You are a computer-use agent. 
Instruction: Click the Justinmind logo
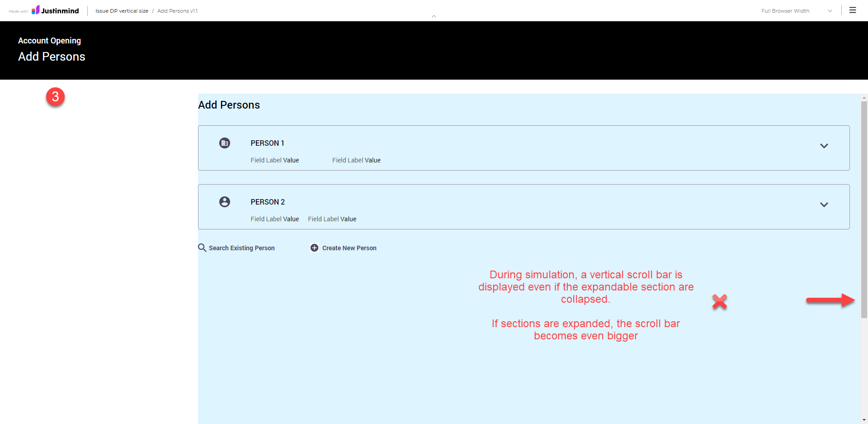pyautogui.click(x=55, y=10)
